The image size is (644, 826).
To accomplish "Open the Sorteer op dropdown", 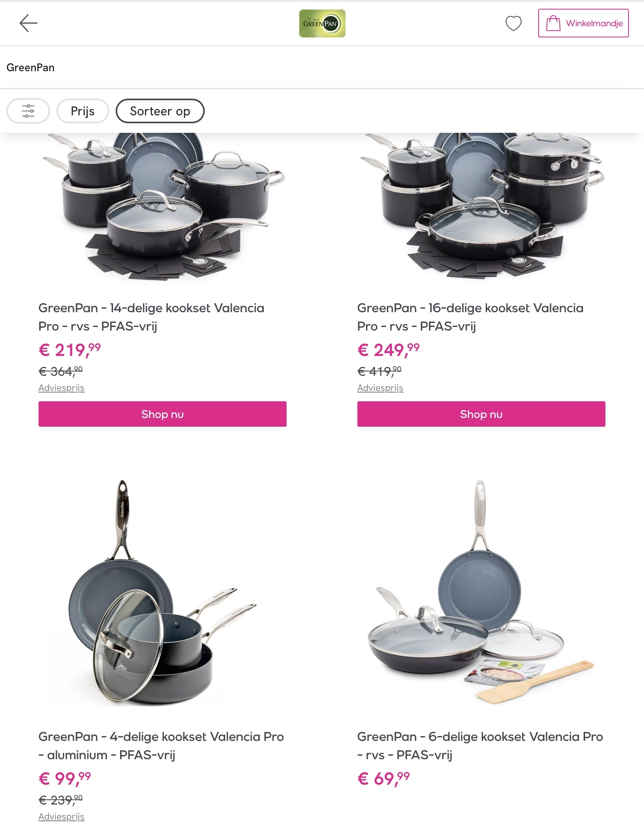I will (160, 111).
